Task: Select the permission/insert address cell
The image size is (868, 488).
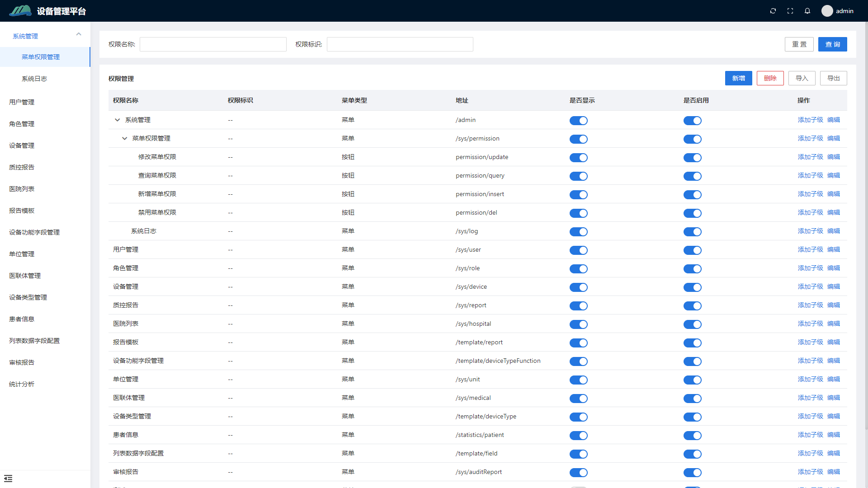Action: (x=480, y=194)
